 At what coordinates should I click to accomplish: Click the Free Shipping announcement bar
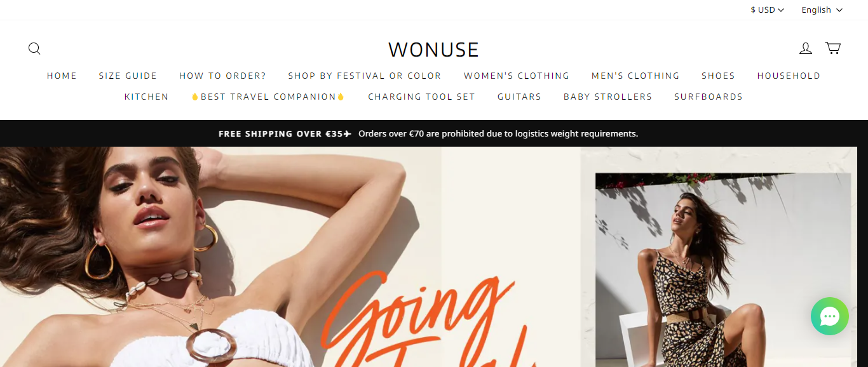tap(434, 133)
